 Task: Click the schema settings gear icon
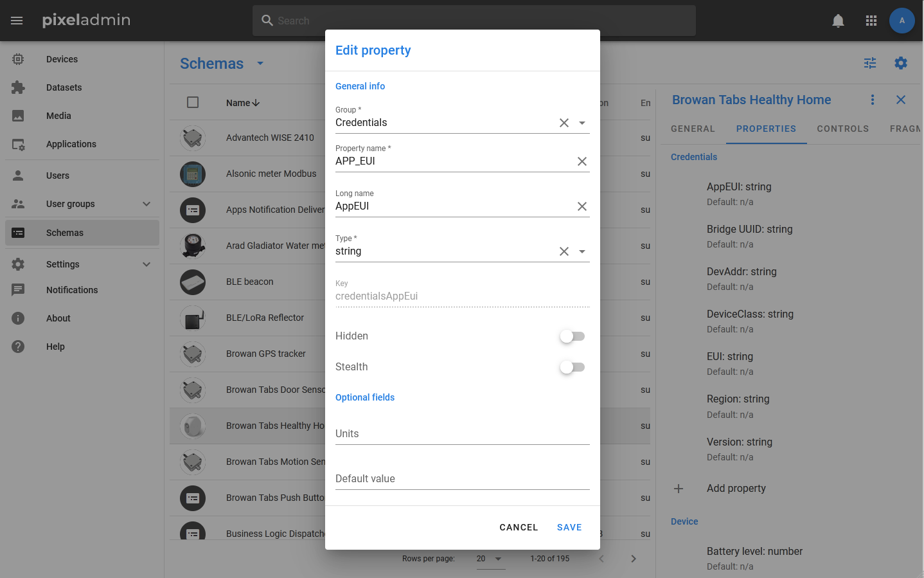click(x=900, y=63)
